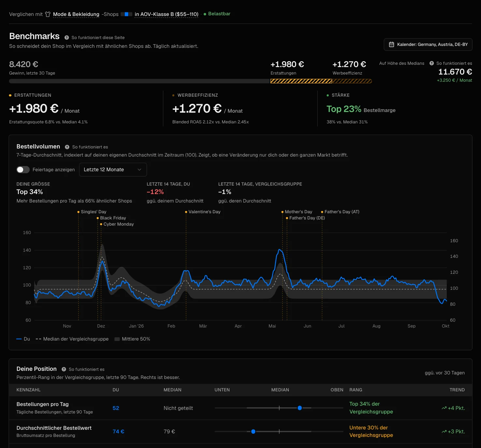Click the Valentine's Day chart marker

[186, 212]
